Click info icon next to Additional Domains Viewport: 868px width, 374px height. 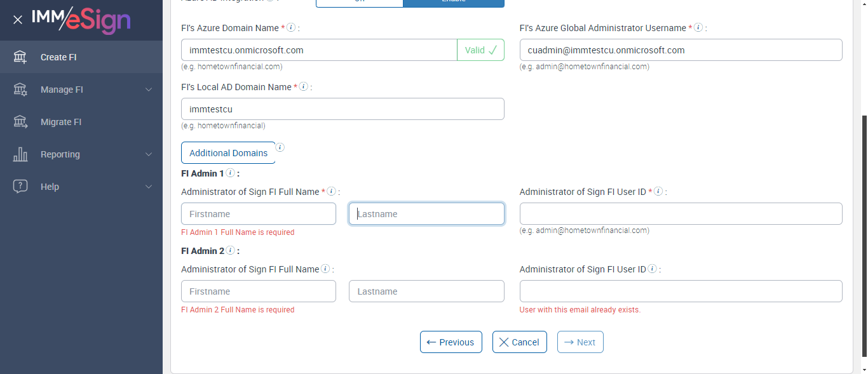280,148
